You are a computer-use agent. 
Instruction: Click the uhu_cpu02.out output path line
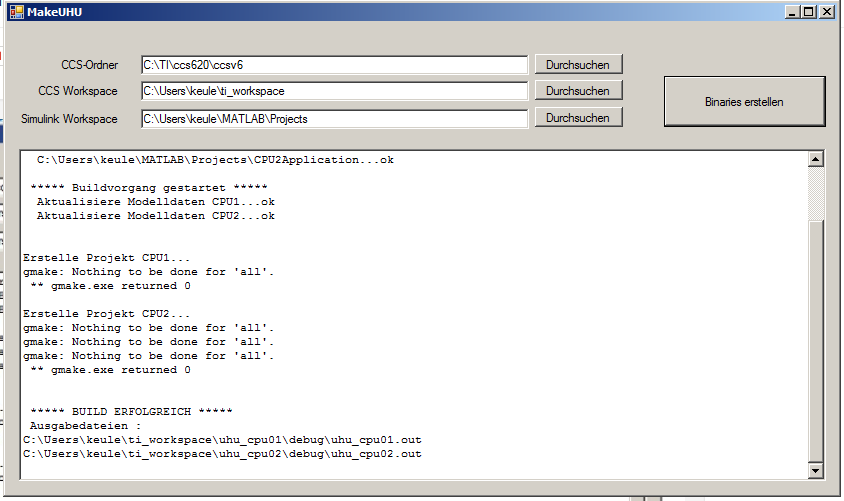222,454
